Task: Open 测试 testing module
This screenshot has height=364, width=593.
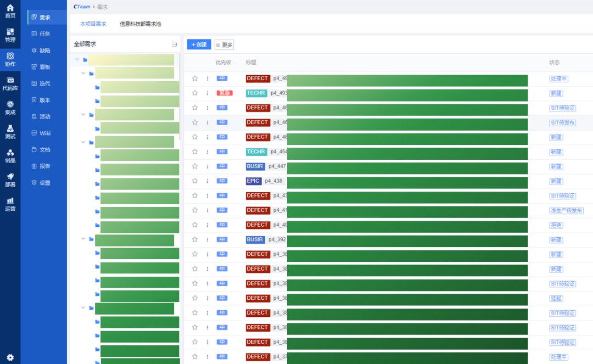Action: [x=10, y=132]
